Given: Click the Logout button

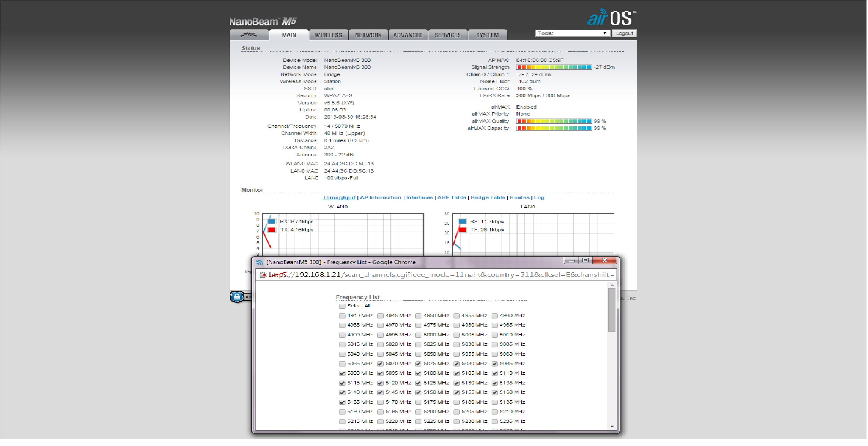Looking at the screenshot, I should tap(624, 33).
